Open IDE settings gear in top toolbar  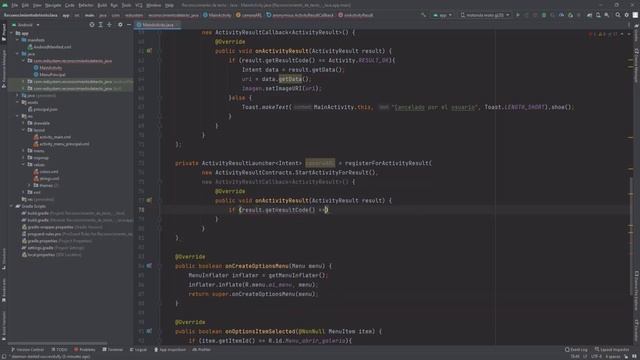(x=627, y=15)
